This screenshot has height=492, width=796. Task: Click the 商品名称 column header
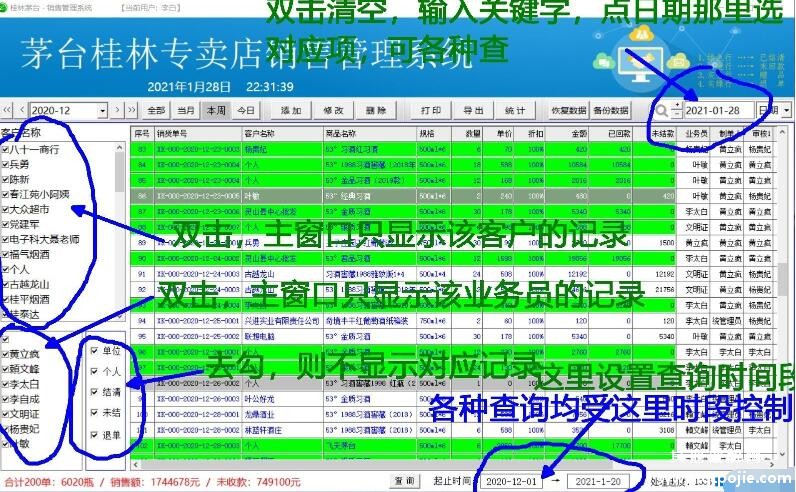[370, 134]
